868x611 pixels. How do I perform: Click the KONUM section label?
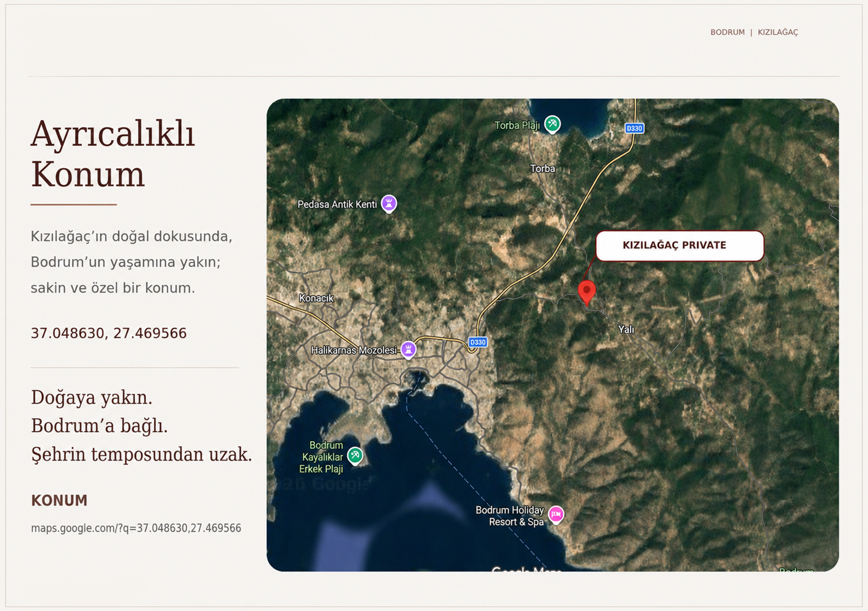59,501
